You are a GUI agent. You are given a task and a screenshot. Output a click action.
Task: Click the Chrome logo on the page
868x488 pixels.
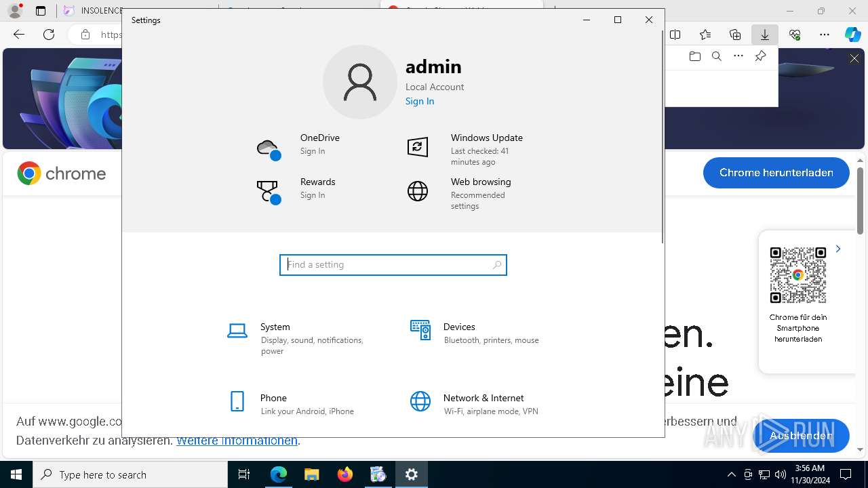pos(62,174)
